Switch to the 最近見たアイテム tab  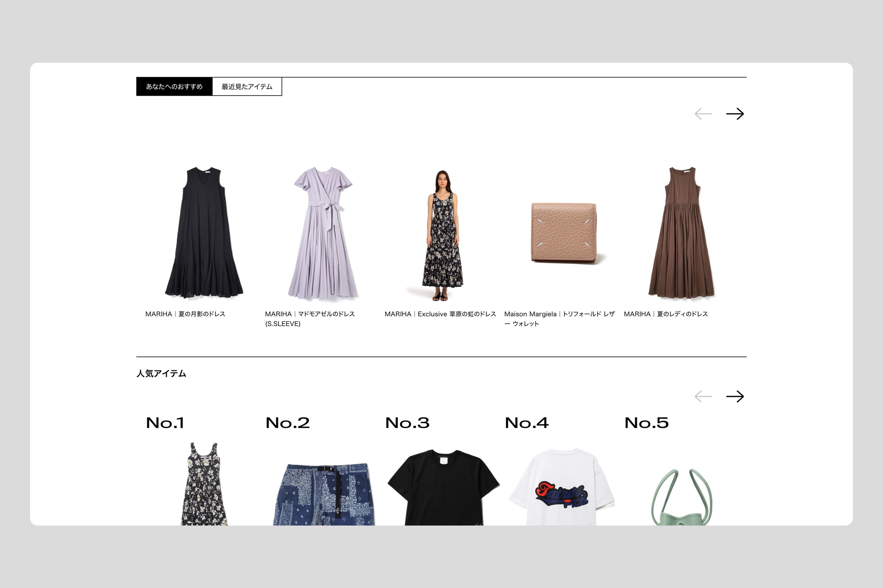click(247, 87)
